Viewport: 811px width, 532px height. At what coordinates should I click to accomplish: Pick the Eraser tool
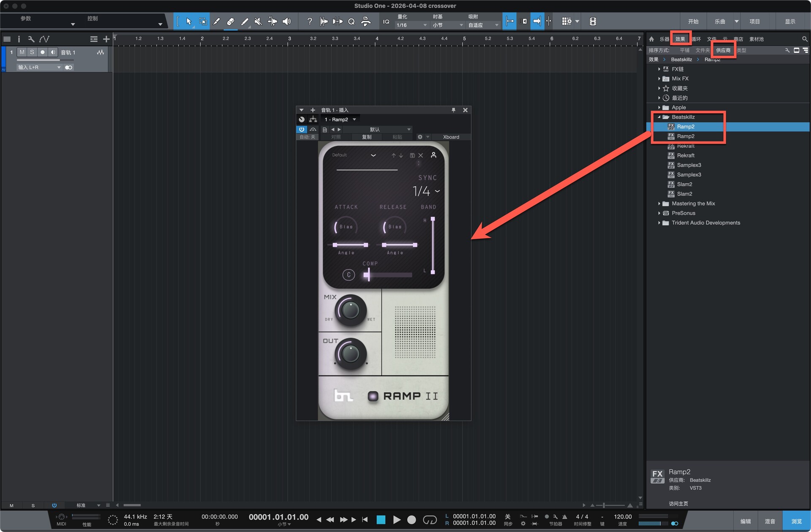(x=231, y=22)
